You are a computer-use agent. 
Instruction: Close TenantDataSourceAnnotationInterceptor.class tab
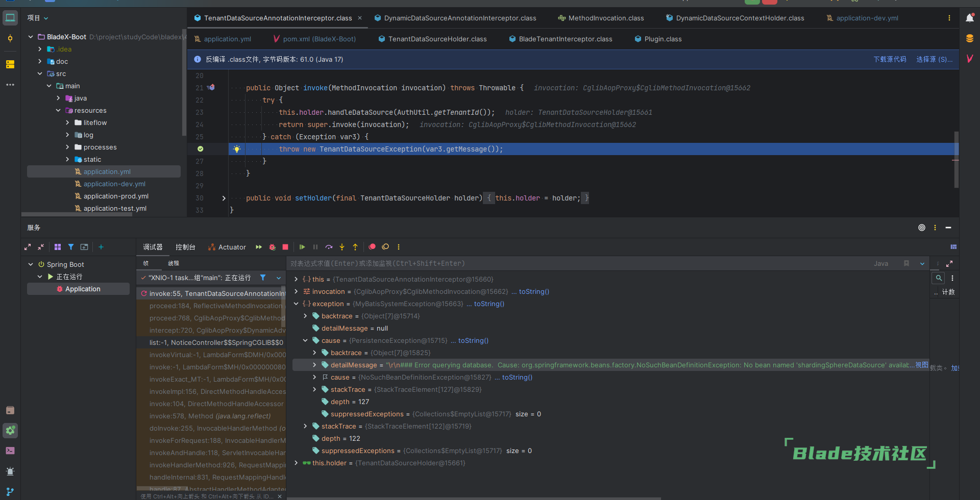[x=360, y=18]
